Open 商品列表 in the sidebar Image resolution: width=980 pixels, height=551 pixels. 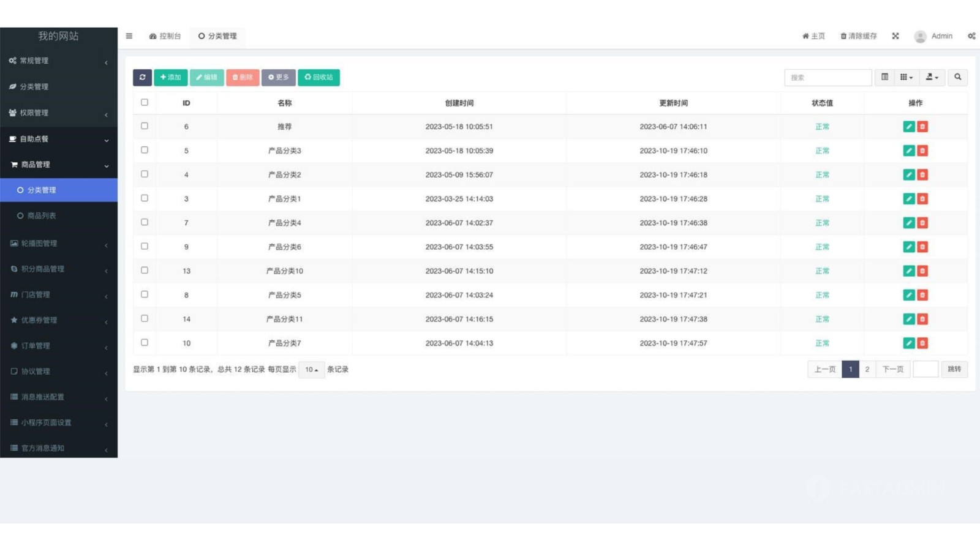coord(59,216)
